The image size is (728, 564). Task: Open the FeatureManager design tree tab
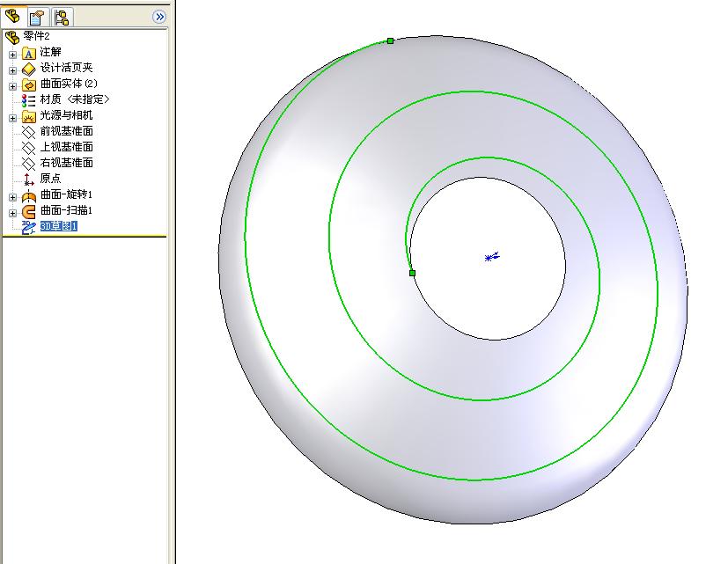point(12,17)
